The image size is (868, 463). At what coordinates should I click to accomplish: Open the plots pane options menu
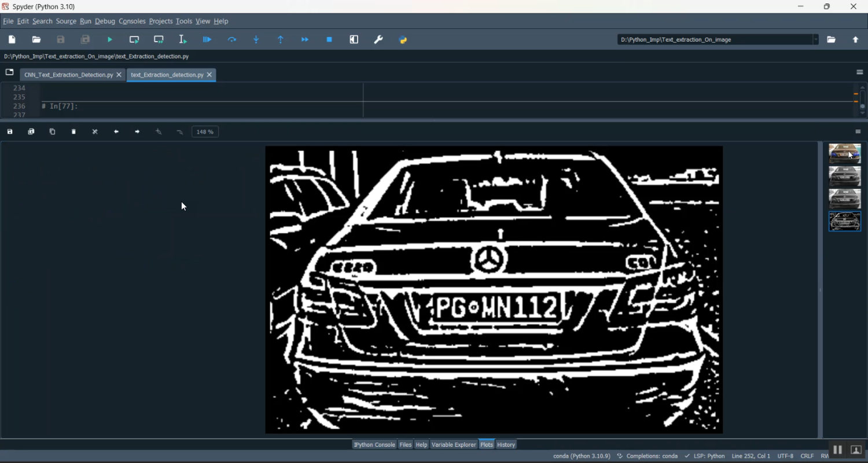(859, 132)
